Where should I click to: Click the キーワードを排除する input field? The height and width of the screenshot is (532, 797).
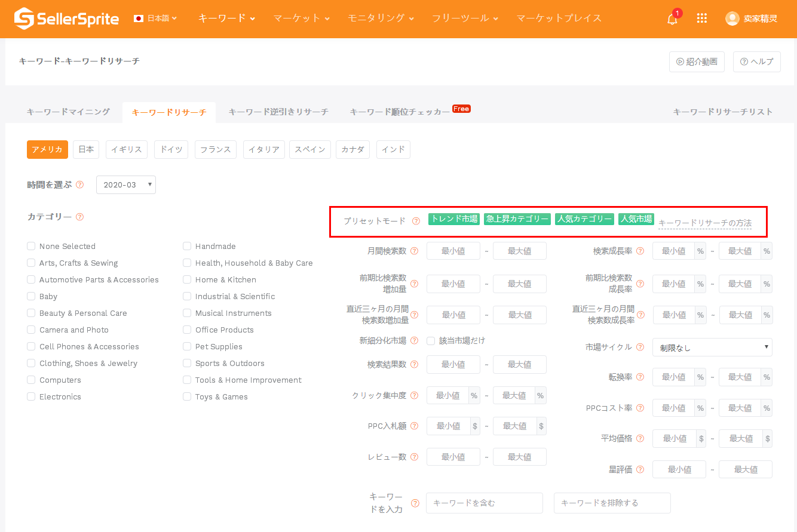(x=612, y=503)
